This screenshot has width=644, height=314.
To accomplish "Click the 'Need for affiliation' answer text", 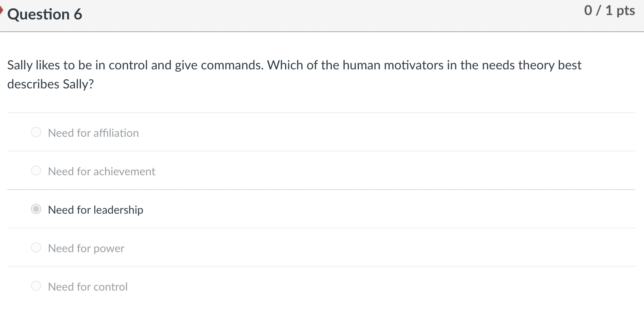I will pos(93,133).
